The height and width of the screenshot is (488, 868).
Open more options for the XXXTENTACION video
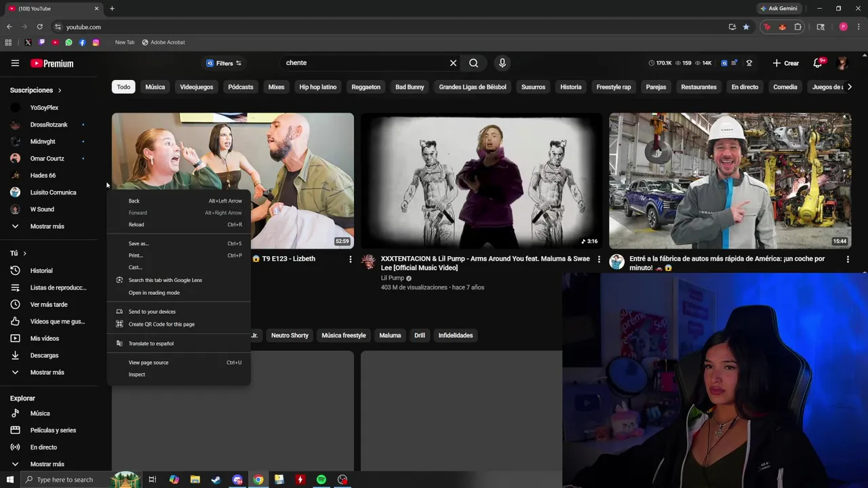pyautogui.click(x=599, y=259)
